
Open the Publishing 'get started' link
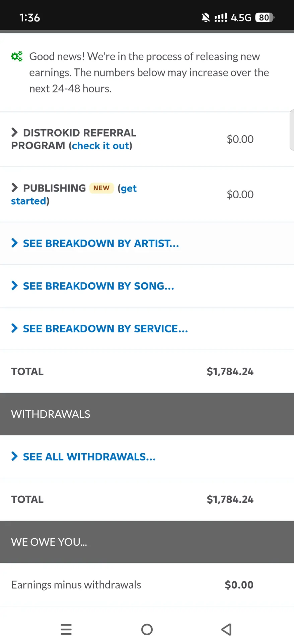click(74, 195)
